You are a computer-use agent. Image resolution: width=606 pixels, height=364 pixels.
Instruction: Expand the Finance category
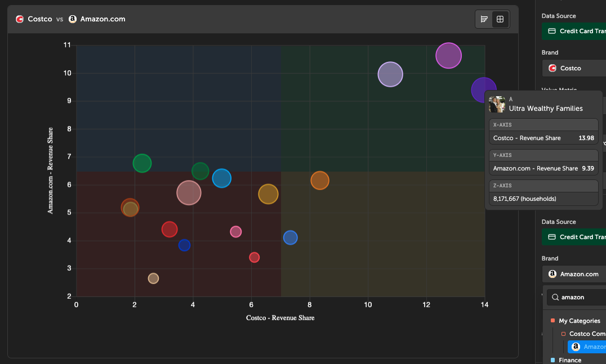pyautogui.click(x=566, y=359)
